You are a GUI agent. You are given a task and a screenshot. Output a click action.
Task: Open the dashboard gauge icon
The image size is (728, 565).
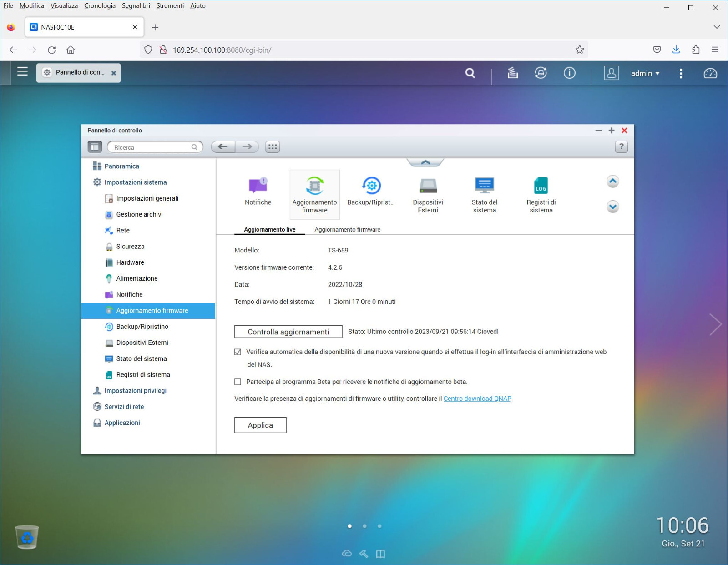710,73
